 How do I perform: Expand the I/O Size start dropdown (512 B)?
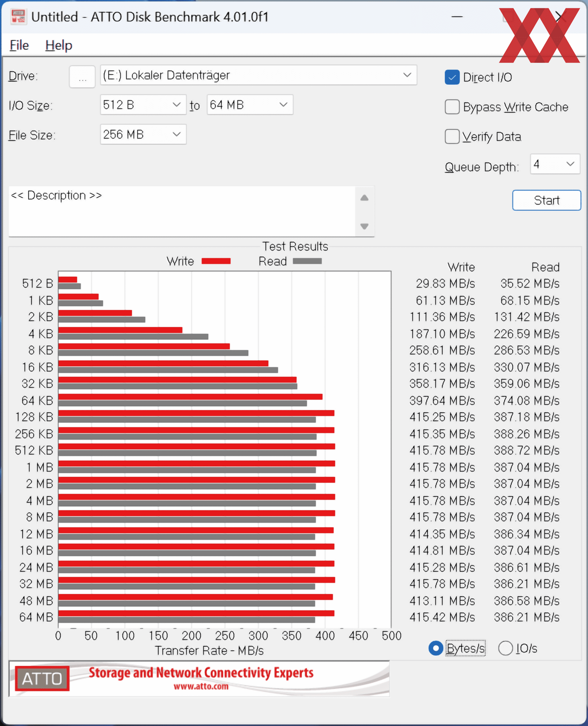click(x=143, y=105)
